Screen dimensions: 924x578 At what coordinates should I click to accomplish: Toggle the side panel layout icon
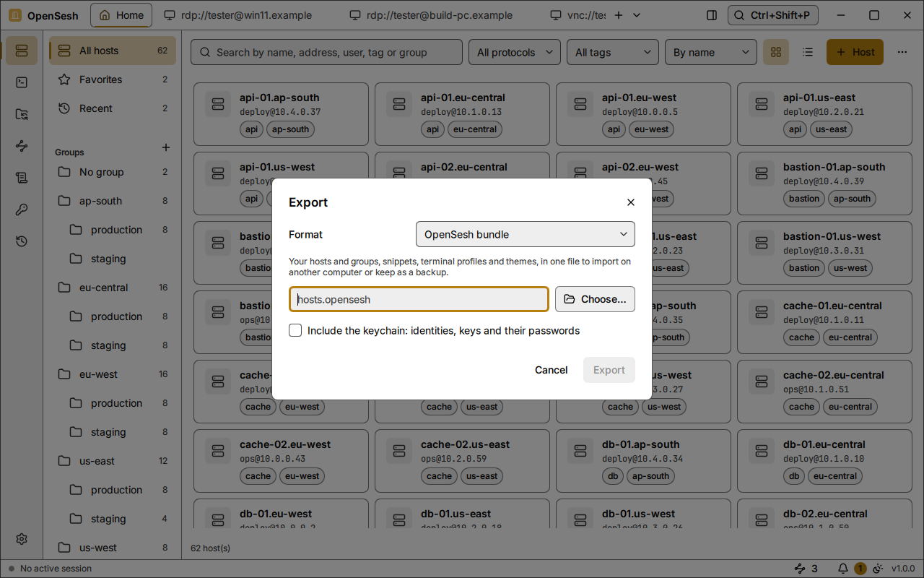[x=712, y=15]
